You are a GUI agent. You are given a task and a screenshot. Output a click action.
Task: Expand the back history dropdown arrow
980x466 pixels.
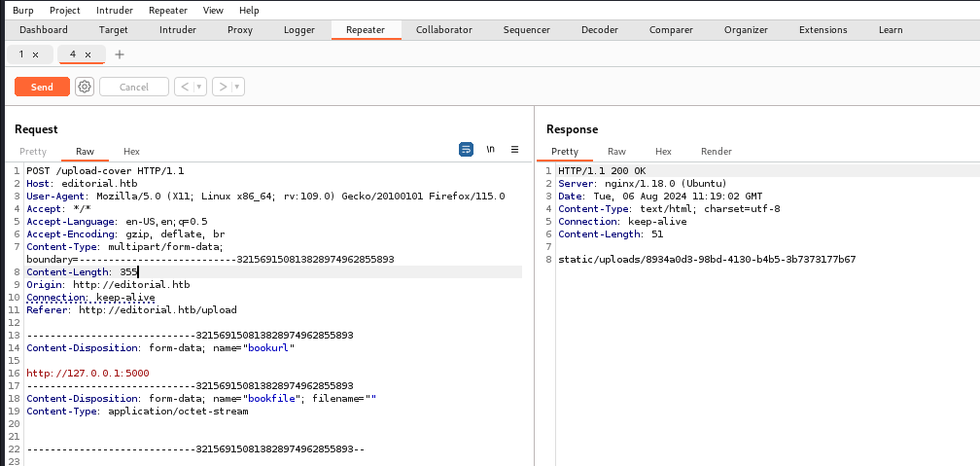point(199,87)
